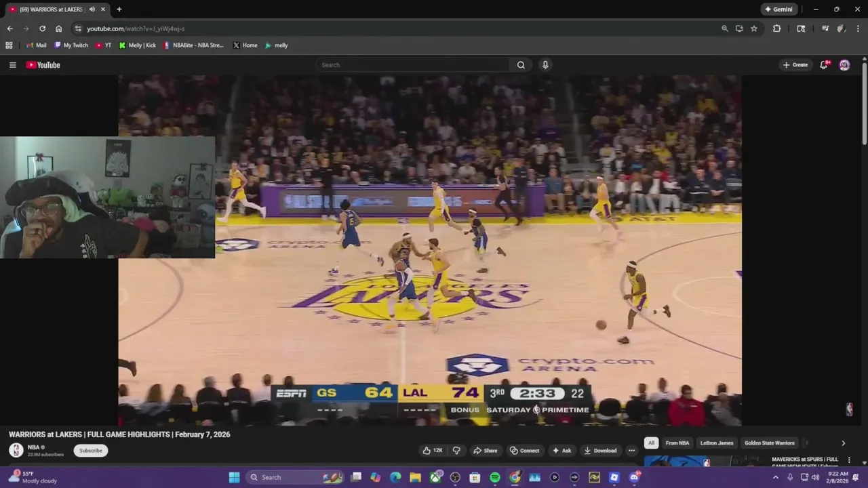Viewport: 868px width, 488px height.
Task: Open the weather widget showing 55°F
Action: [34, 477]
